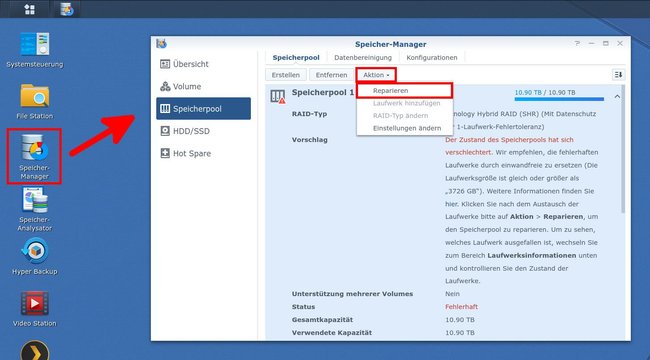
Task: Select Speicherpool in sidebar
Action: 203,109
